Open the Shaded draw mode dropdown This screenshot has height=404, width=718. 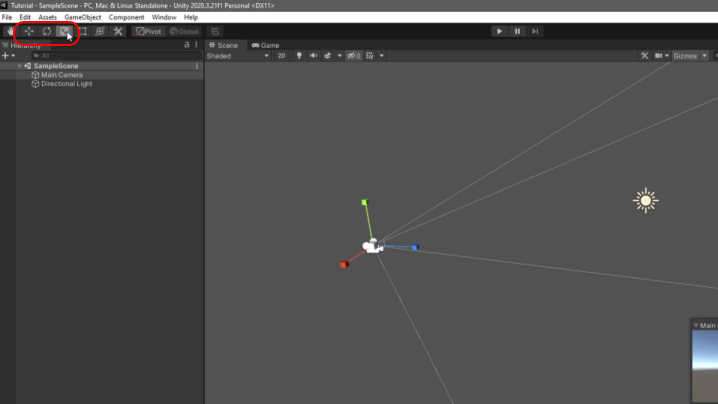238,56
